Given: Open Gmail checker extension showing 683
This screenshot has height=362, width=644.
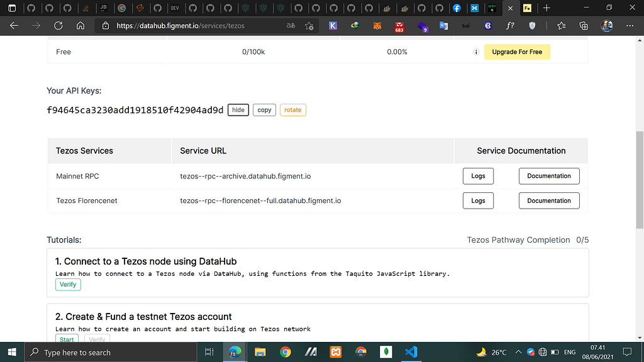Looking at the screenshot, I should 399,27.
